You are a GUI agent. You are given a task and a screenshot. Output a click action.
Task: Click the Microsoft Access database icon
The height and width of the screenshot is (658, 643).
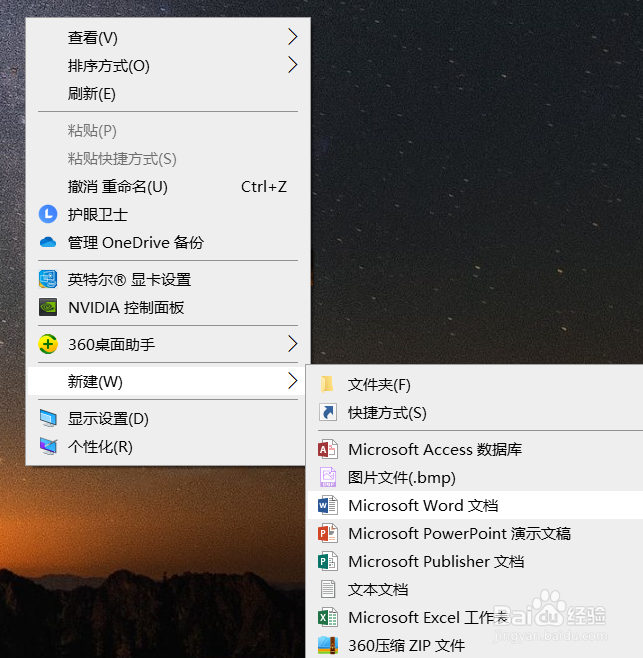[328, 449]
